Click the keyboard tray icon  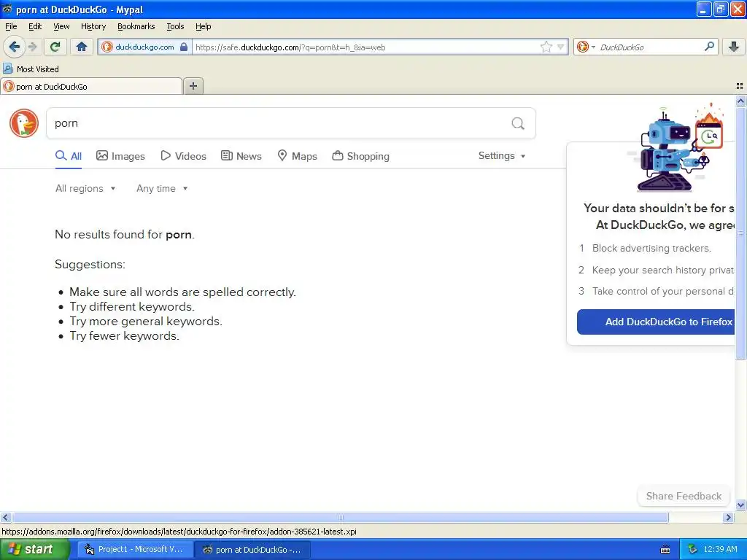click(665, 550)
